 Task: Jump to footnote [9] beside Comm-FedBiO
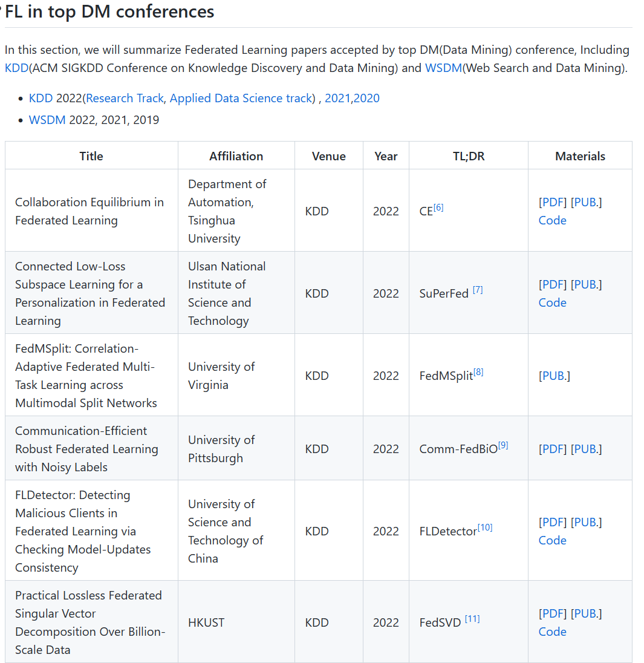503,445
